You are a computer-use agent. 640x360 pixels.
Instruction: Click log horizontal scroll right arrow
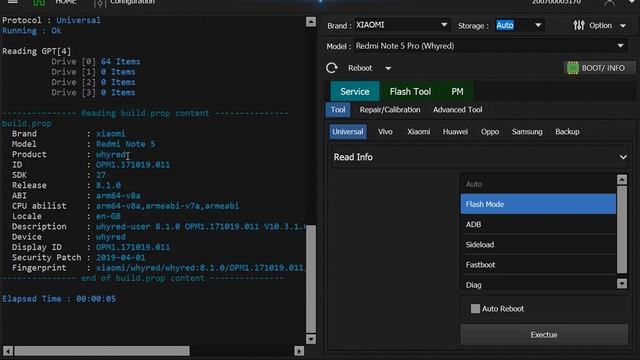click(299, 351)
